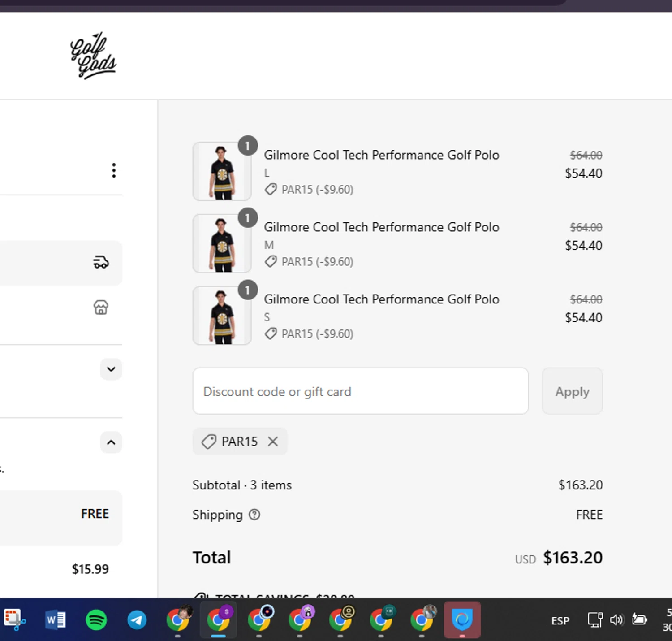672x641 pixels.
Task: Click the $163.20 subtotal amount
Action: pyautogui.click(x=581, y=485)
